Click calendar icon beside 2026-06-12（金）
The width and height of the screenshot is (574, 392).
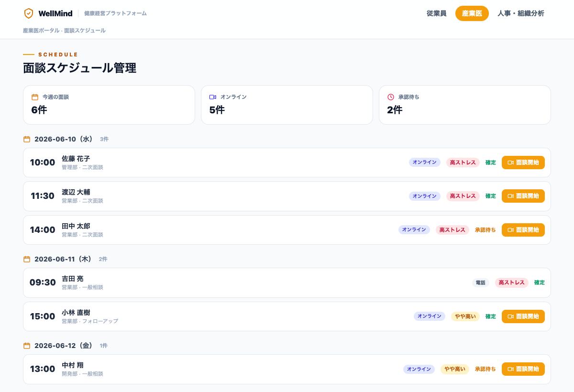(27, 346)
